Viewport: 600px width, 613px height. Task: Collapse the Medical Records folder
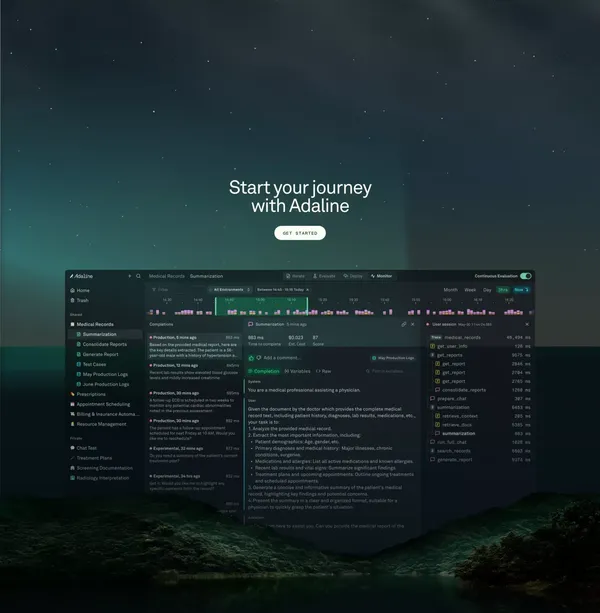92,324
